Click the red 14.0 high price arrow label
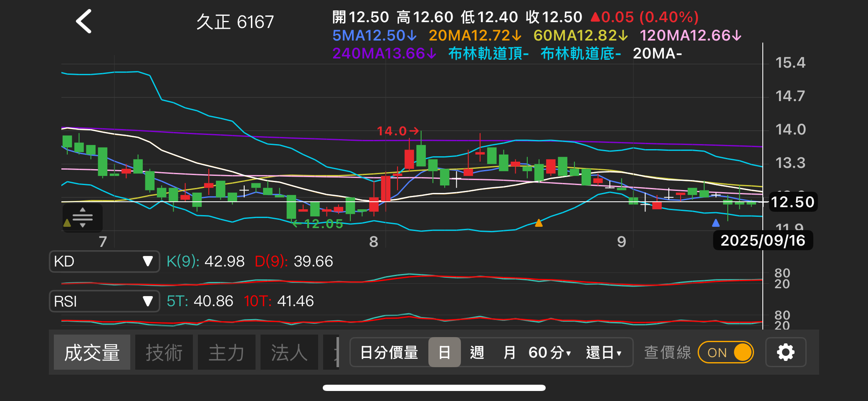The height and width of the screenshot is (401, 868). coord(397,131)
